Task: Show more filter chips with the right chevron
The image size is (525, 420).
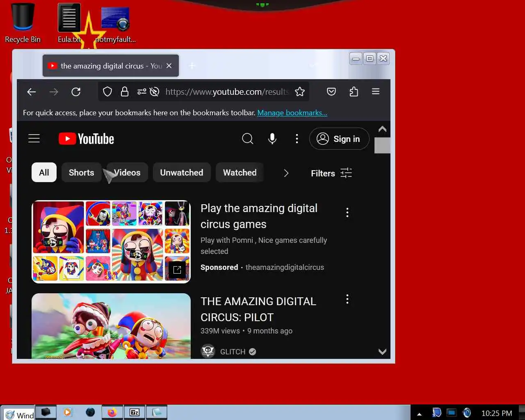Action: [x=286, y=173]
